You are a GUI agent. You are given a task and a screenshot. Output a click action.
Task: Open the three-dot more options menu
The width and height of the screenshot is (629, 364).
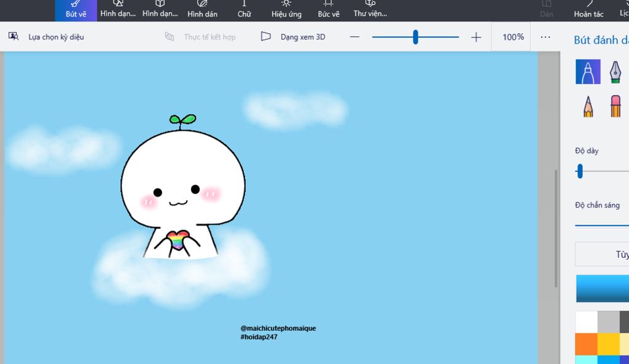pyautogui.click(x=545, y=37)
